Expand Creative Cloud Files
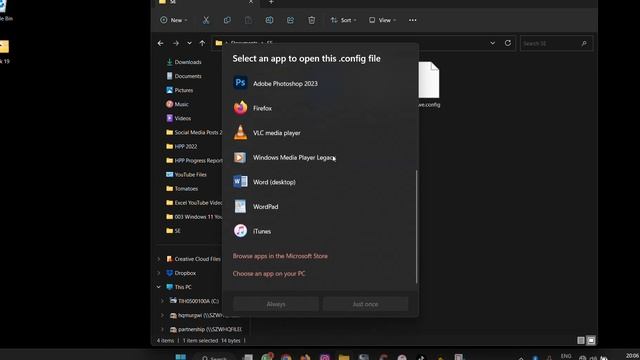Image resolution: width=640 pixels, height=360 pixels. click(x=159, y=259)
